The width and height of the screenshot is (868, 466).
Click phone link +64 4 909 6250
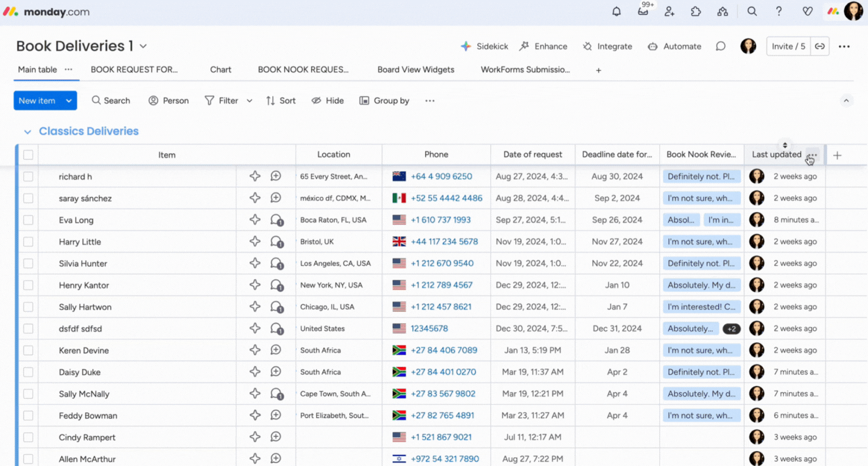(441, 176)
